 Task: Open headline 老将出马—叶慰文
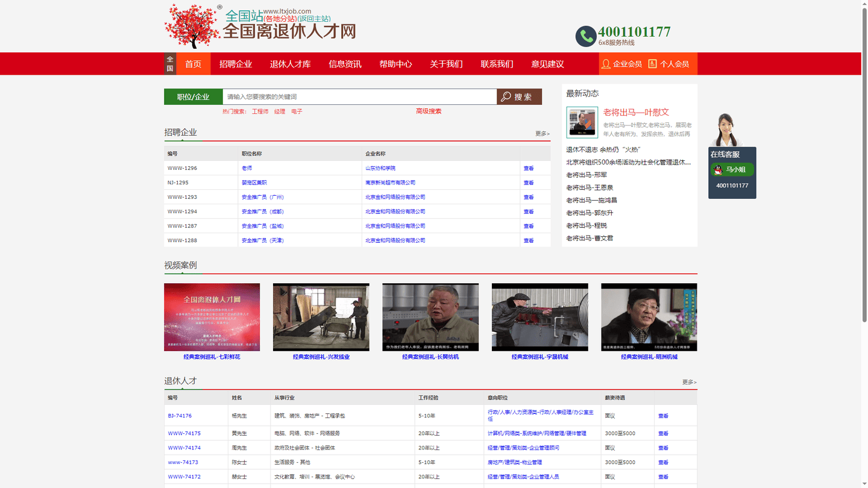[636, 112]
